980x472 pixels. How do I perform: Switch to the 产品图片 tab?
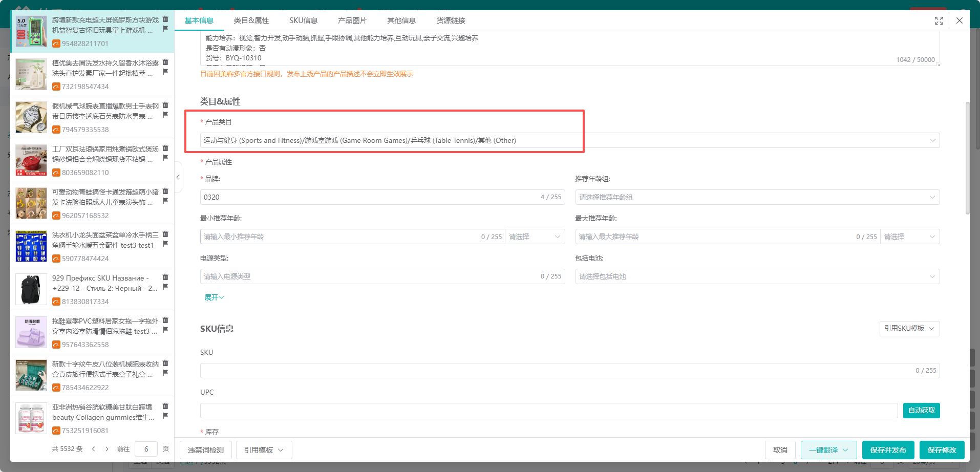click(352, 20)
